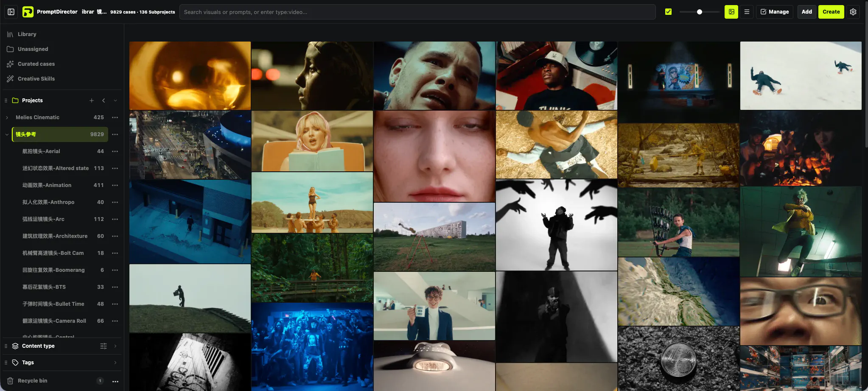Open more options for Bolt Cam subproject

coord(115,253)
